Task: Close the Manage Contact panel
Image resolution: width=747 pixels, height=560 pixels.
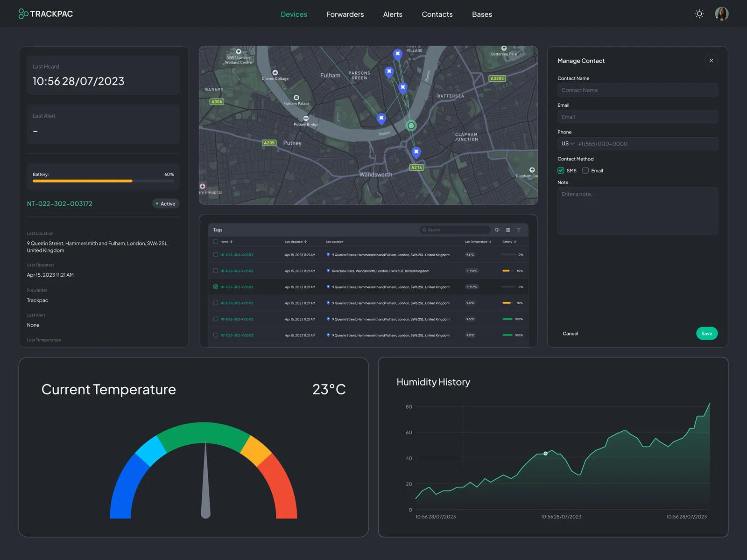Action: [x=711, y=61]
